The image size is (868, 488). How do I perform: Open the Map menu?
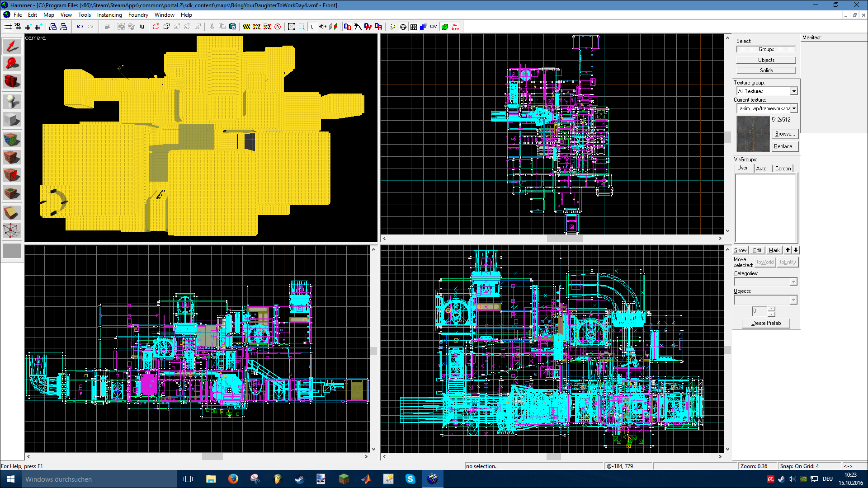pos(49,15)
